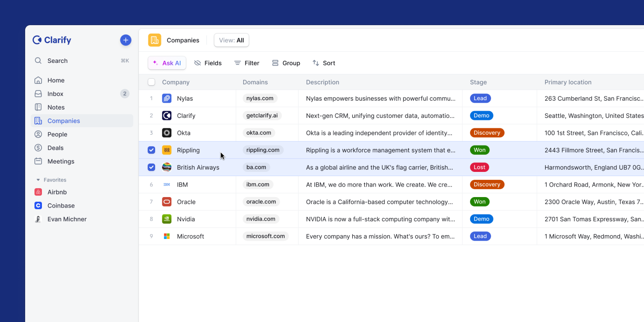The height and width of the screenshot is (322, 644).
Task: Open Meetings in the sidebar
Action: pos(82,161)
